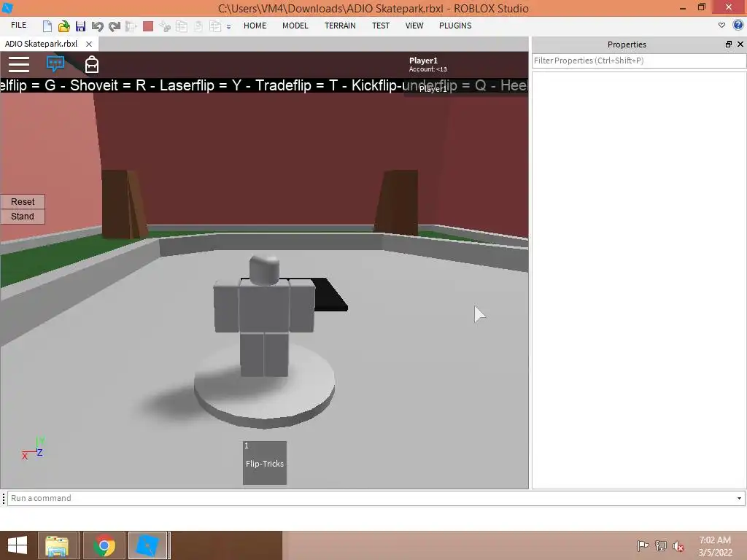
Task: Switch to the TERRAIN ribbon tab
Action: coord(340,26)
